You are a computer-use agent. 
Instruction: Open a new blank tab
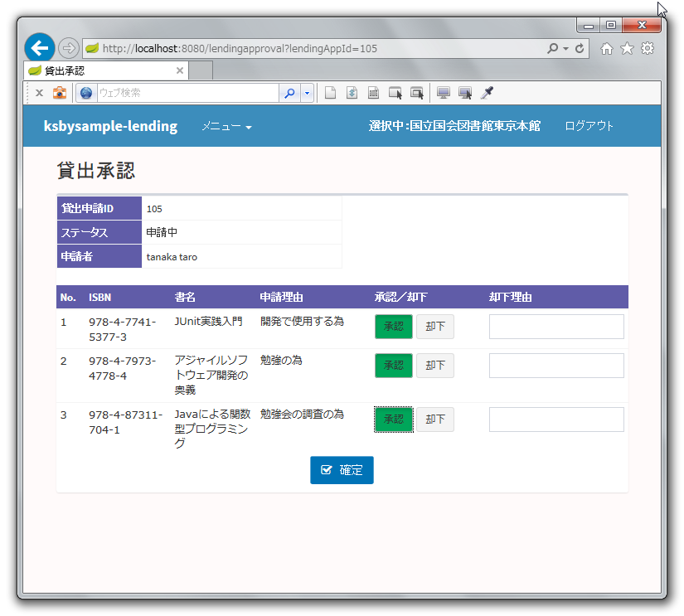click(x=201, y=70)
